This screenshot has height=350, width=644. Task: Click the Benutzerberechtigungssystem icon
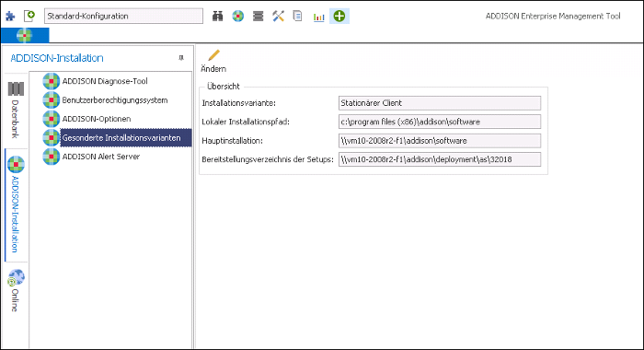pyautogui.click(x=51, y=100)
